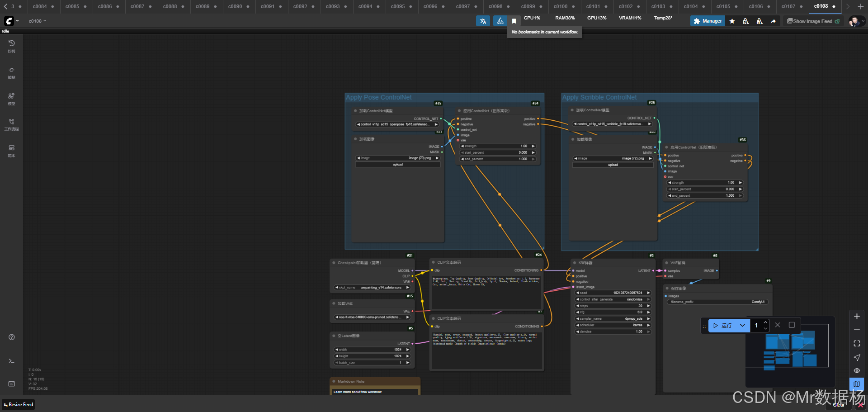Open the help center icon in sidebar

click(12, 337)
